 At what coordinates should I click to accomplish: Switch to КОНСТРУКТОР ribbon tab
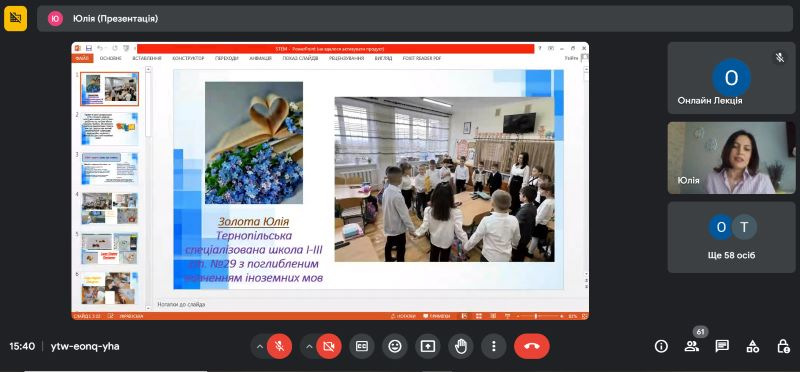(x=188, y=58)
